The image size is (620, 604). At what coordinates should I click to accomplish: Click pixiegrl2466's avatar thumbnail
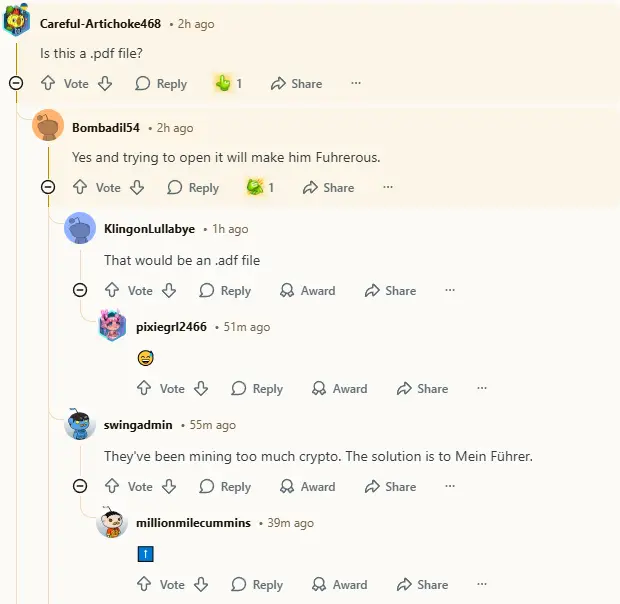[x=112, y=326]
